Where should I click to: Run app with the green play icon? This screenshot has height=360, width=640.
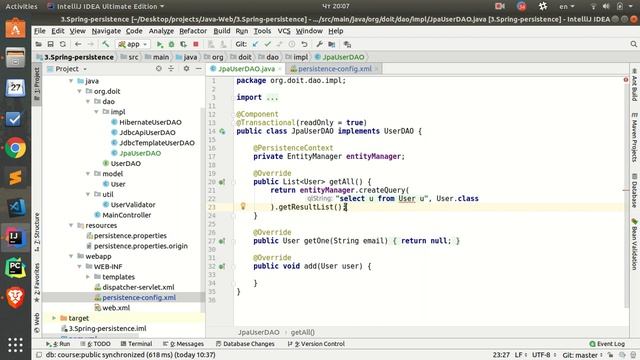tap(160, 44)
